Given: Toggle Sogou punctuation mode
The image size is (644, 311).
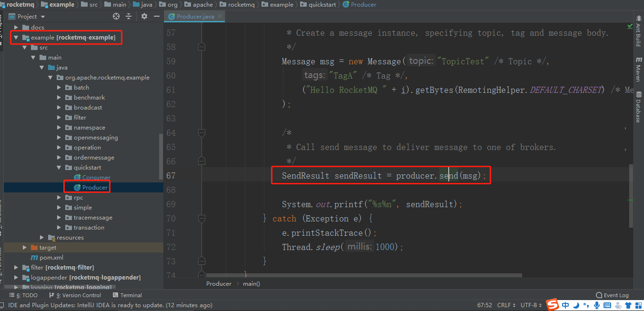Looking at the screenshot, I should tap(585, 306).
